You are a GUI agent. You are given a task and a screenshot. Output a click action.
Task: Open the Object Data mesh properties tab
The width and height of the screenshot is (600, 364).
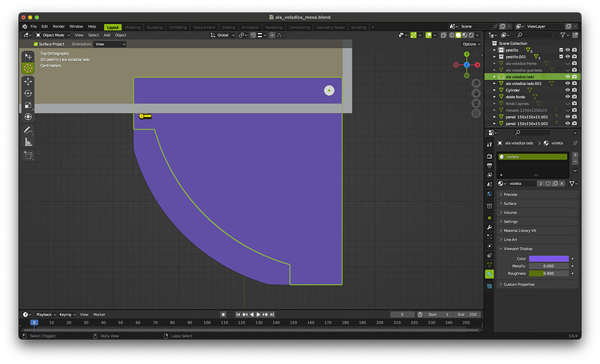tap(490, 264)
